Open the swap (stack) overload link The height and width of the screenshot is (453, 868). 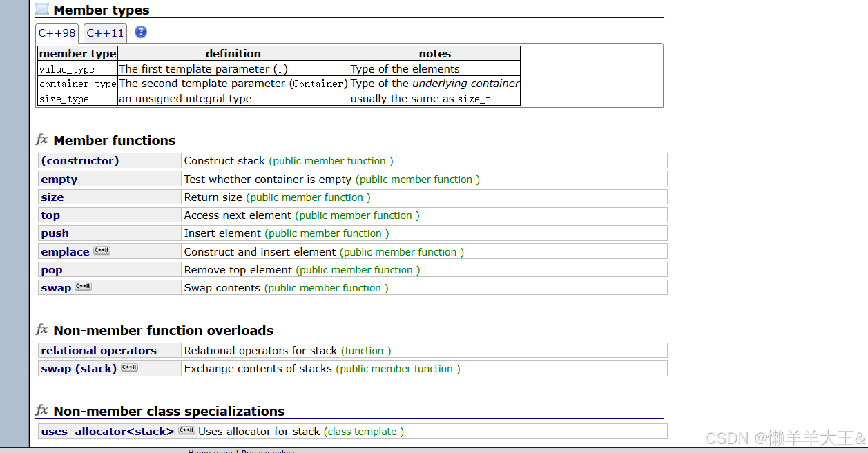[79, 369]
